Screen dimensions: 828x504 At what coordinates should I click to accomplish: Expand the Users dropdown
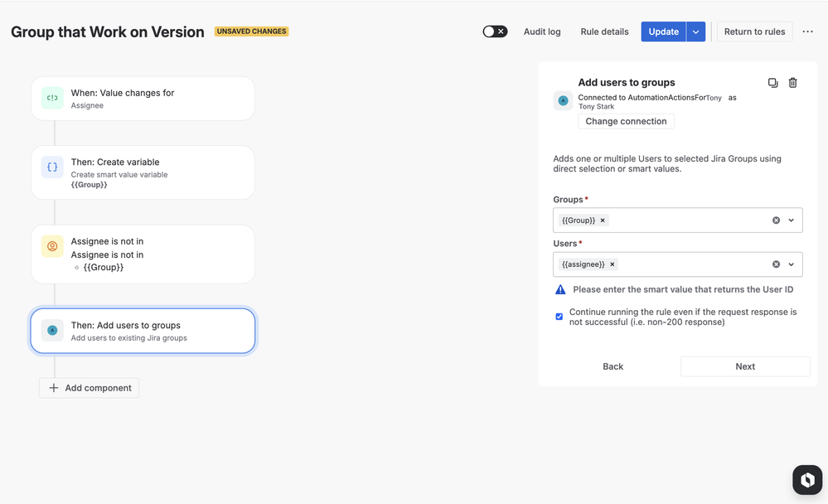click(792, 264)
